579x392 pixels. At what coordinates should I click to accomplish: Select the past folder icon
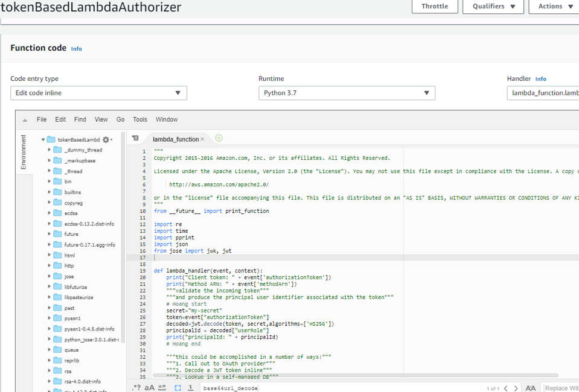pyautogui.click(x=57, y=308)
